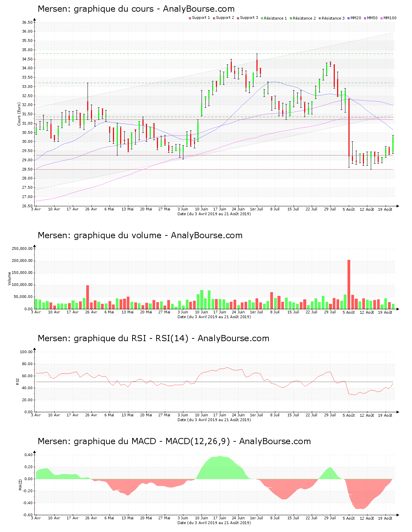Click the 250,000.00 volume axis label
Viewport: 412px width, 532px height.
point(22,249)
